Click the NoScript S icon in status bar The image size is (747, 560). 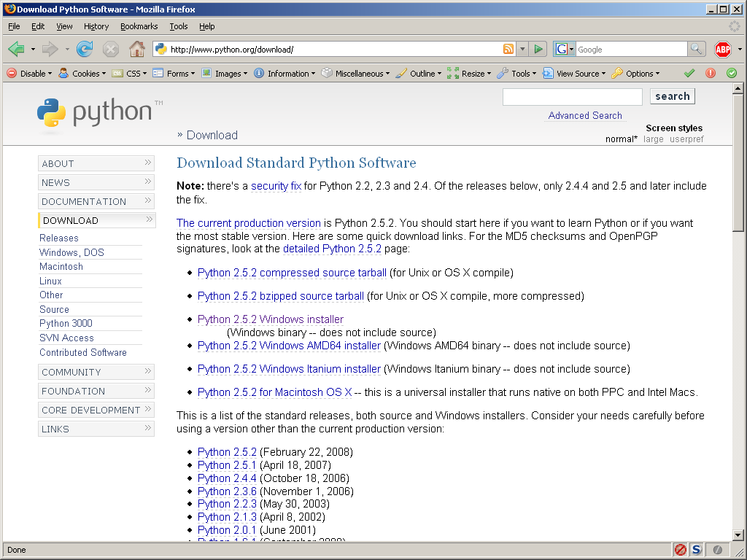point(697,550)
